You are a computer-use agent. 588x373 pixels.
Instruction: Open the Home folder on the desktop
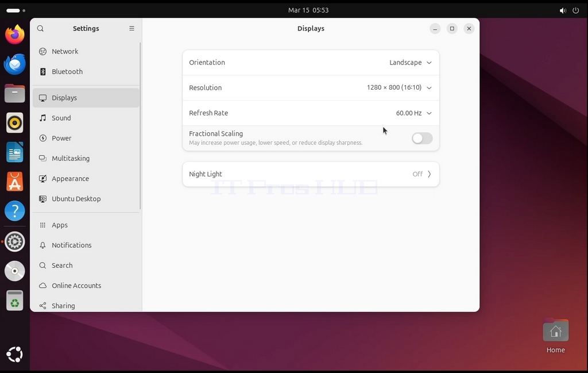pos(556,336)
